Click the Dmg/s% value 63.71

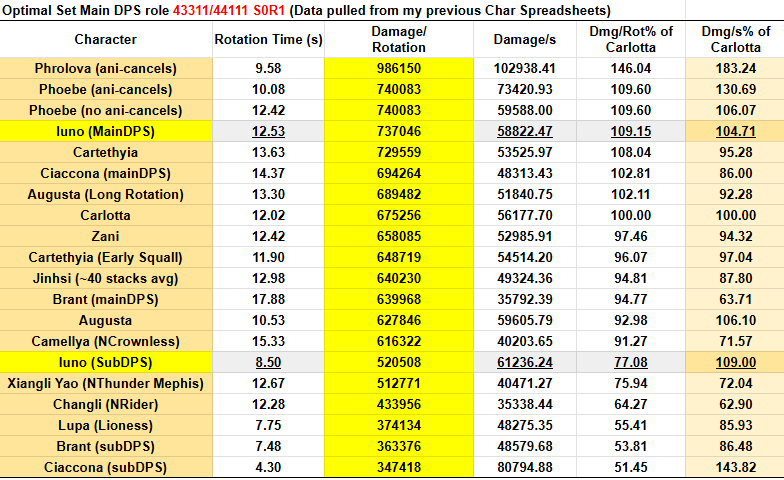coord(736,300)
